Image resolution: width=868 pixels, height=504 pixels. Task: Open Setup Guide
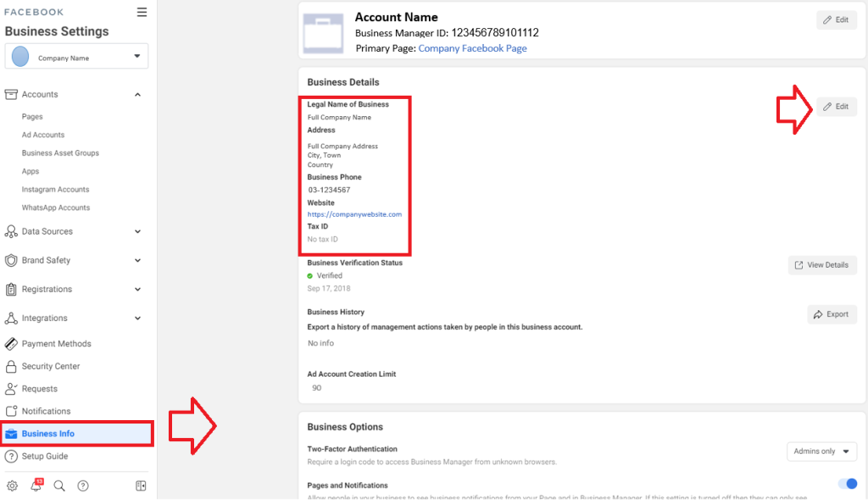coord(45,457)
